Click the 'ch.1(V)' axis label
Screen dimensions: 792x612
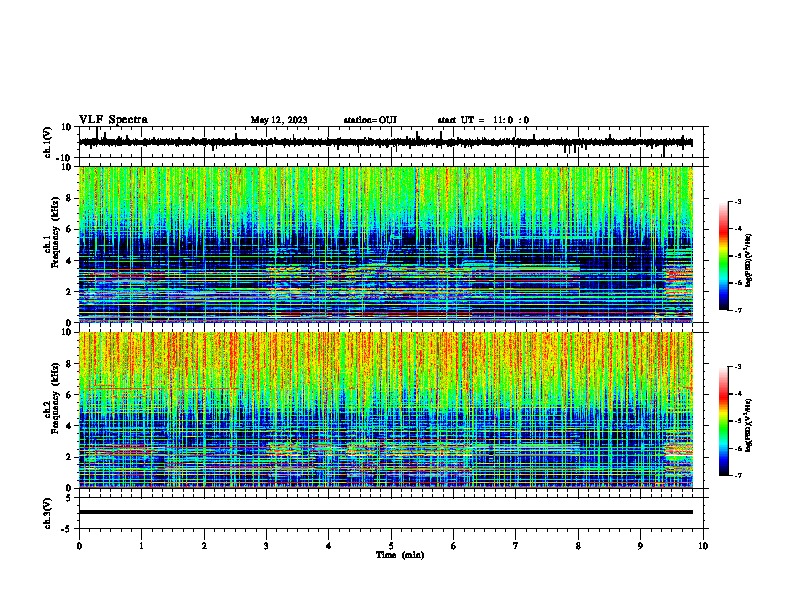tap(48, 142)
